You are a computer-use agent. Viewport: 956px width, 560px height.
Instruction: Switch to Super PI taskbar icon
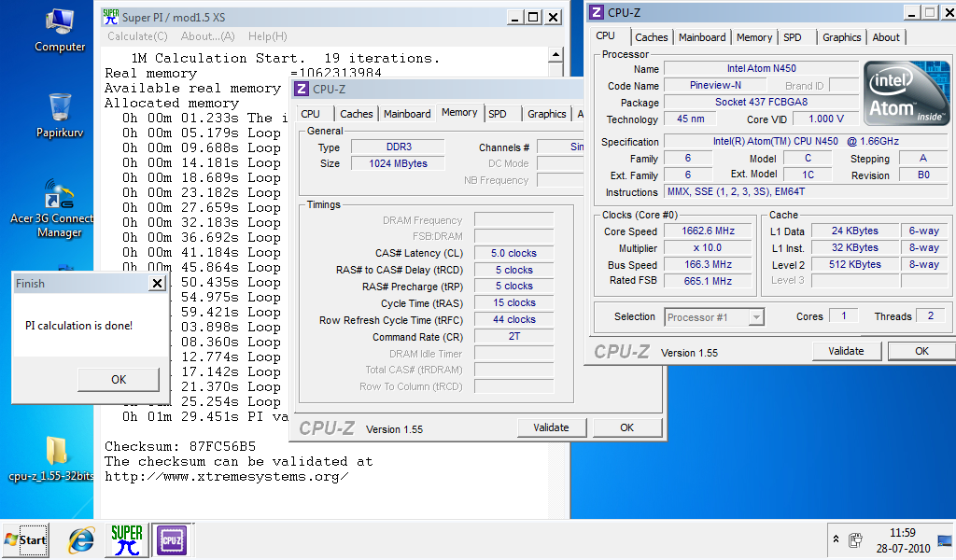pyautogui.click(x=127, y=539)
